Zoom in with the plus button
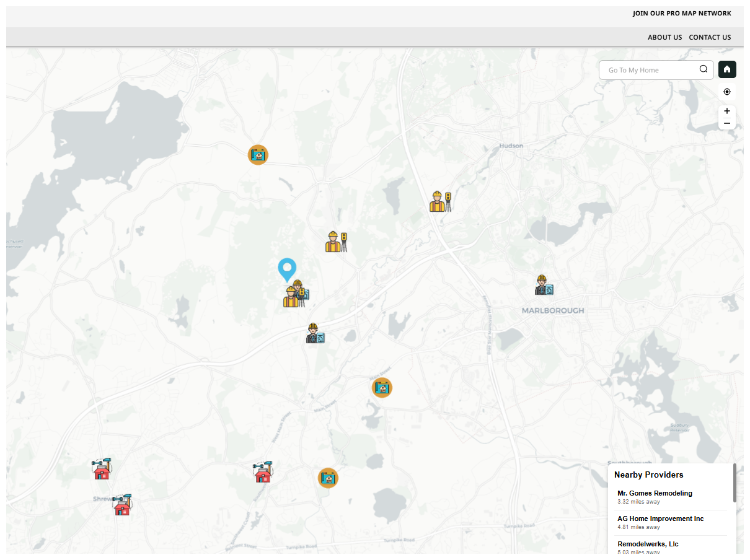Screen dimensions: 750x560 click(727, 111)
